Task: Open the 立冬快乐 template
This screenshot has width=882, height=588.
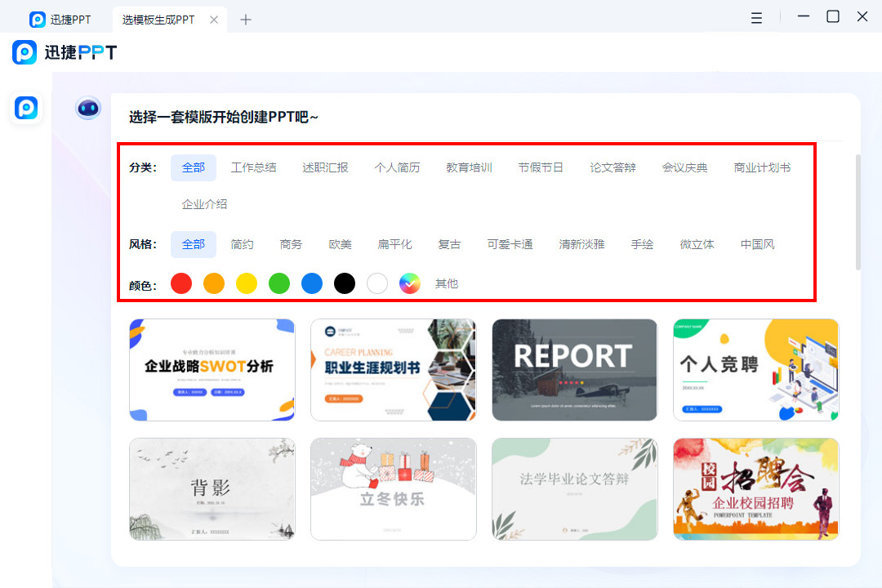Action: pyautogui.click(x=393, y=489)
